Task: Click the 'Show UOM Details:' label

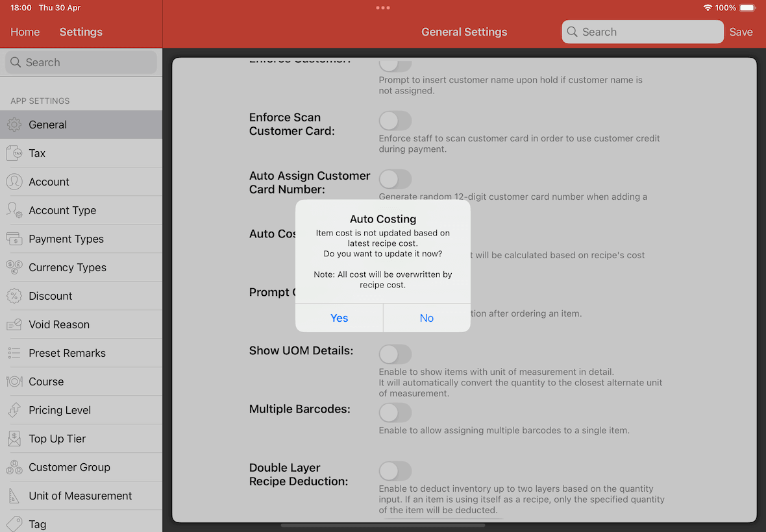Action: coord(301,350)
